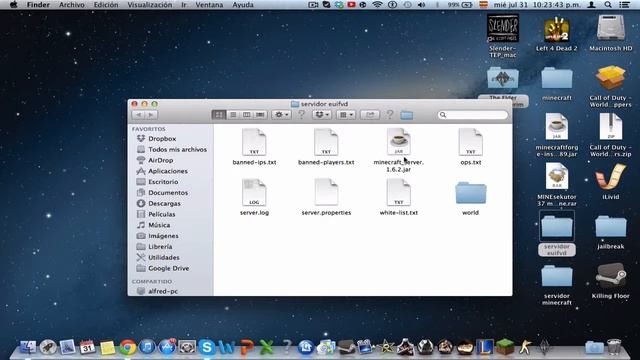Open Librería in the sidebar

(x=160, y=247)
